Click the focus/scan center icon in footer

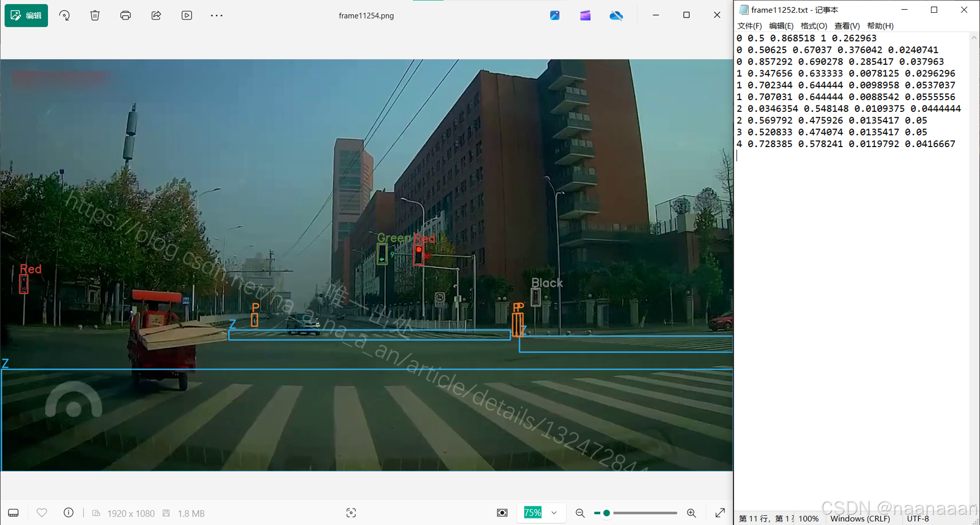point(351,513)
